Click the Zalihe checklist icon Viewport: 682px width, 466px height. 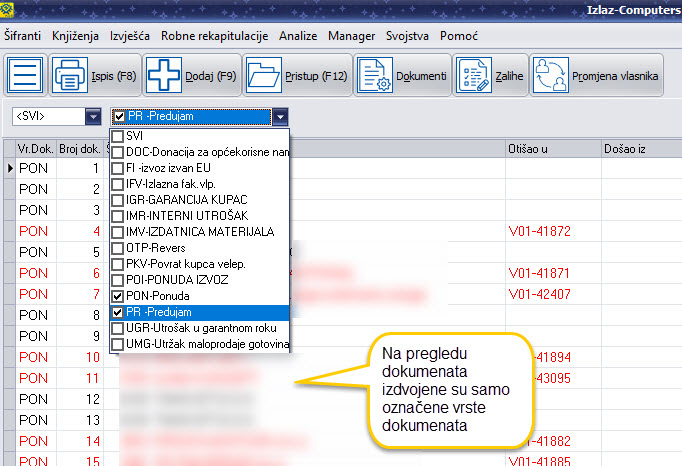click(x=472, y=76)
